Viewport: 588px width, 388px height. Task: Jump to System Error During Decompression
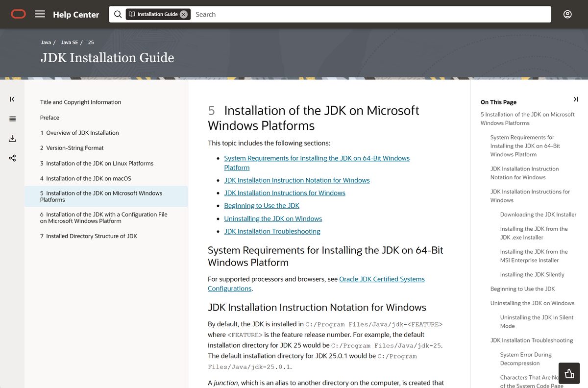tap(526, 359)
